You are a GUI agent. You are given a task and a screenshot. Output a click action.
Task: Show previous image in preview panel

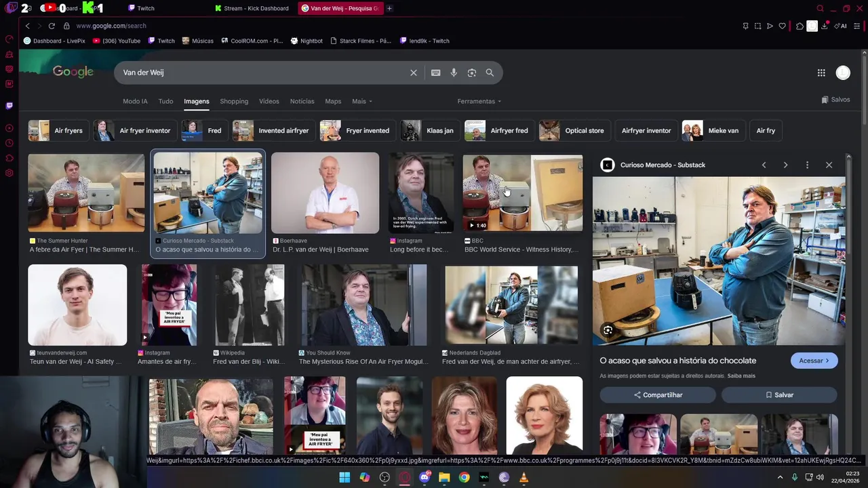(x=764, y=165)
